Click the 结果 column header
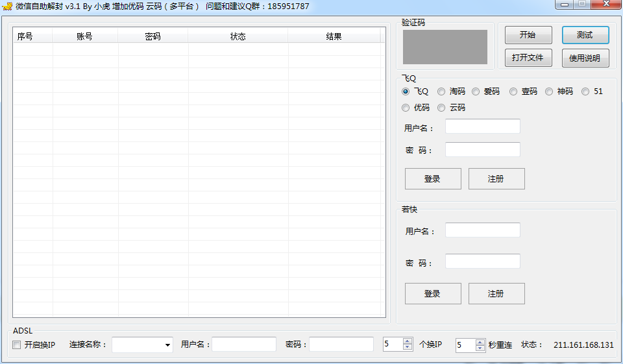The image size is (623, 364). (x=334, y=36)
